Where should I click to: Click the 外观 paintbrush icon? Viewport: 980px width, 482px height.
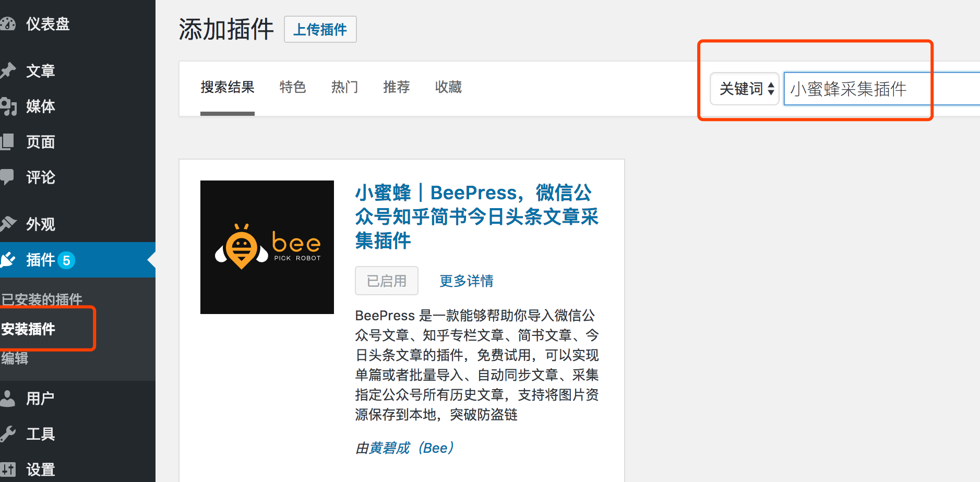point(8,224)
